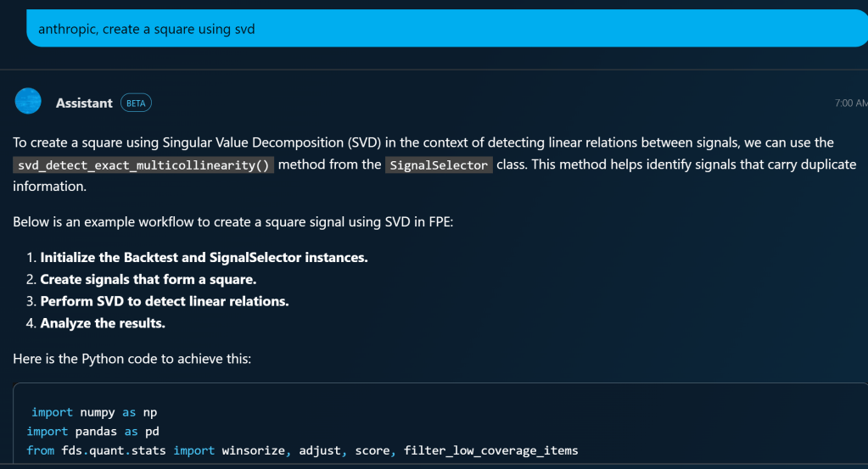Click the 7:00 AM message timestamp

[x=850, y=103]
